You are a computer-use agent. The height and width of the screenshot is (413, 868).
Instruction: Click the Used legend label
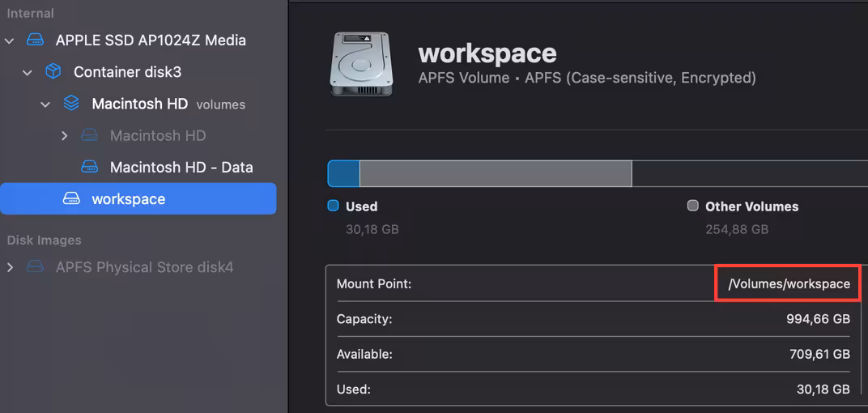(361, 206)
